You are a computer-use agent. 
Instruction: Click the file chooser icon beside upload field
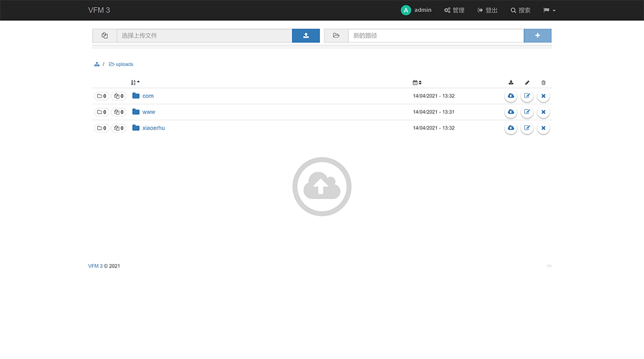[x=105, y=36]
